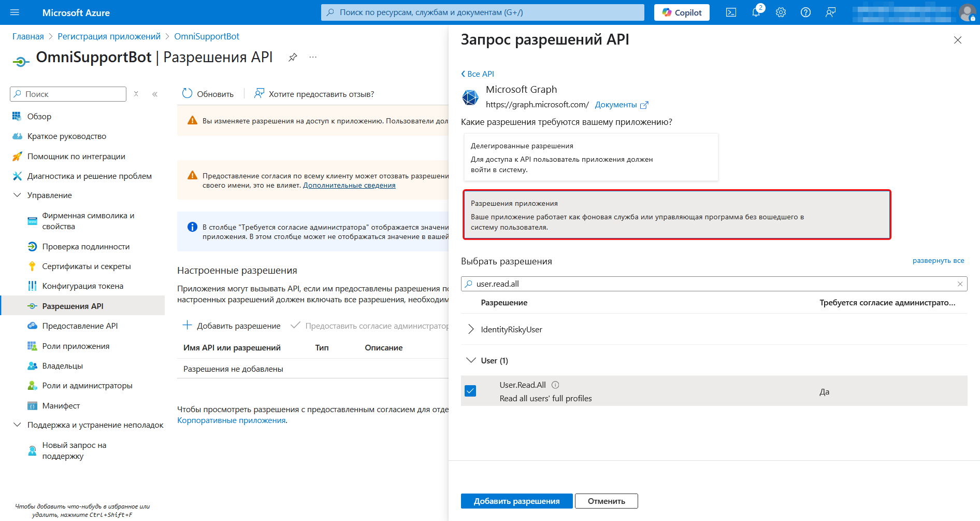Click 'Хотите предоставить отзыв?' feedback button
This screenshot has height=521, width=980.
(x=314, y=94)
